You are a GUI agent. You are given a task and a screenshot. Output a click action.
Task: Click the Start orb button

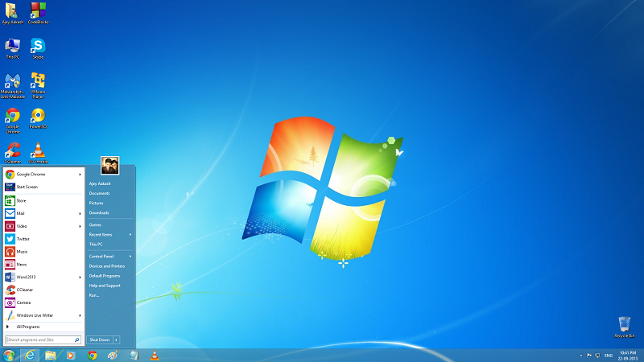click(x=9, y=355)
